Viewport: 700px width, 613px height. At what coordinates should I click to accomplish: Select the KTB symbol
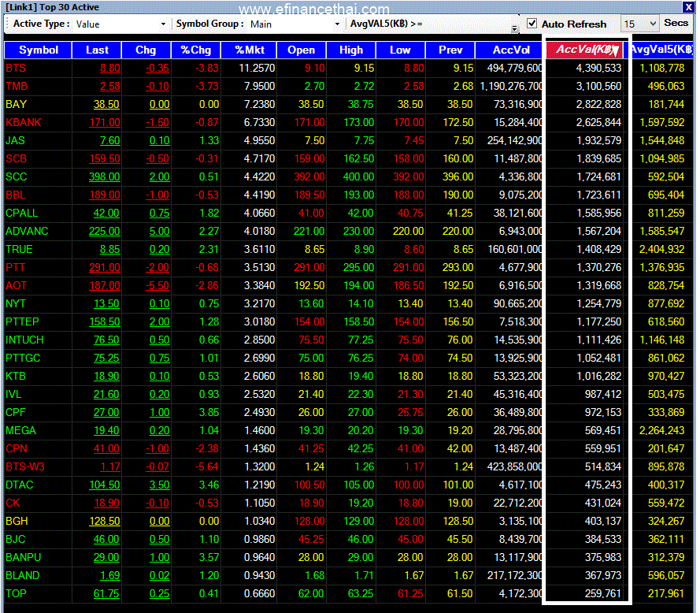[16, 376]
